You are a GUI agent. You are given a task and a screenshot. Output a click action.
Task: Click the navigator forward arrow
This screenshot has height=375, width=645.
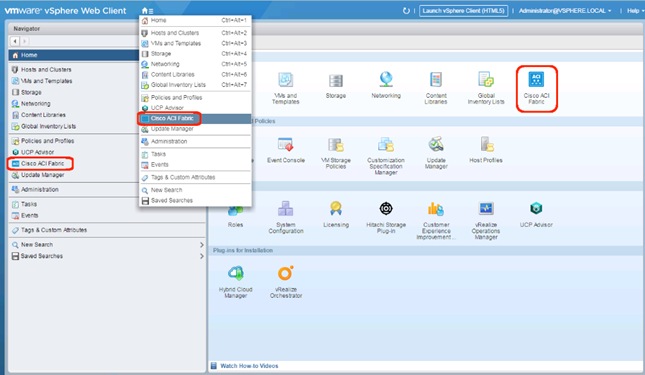[24, 41]
